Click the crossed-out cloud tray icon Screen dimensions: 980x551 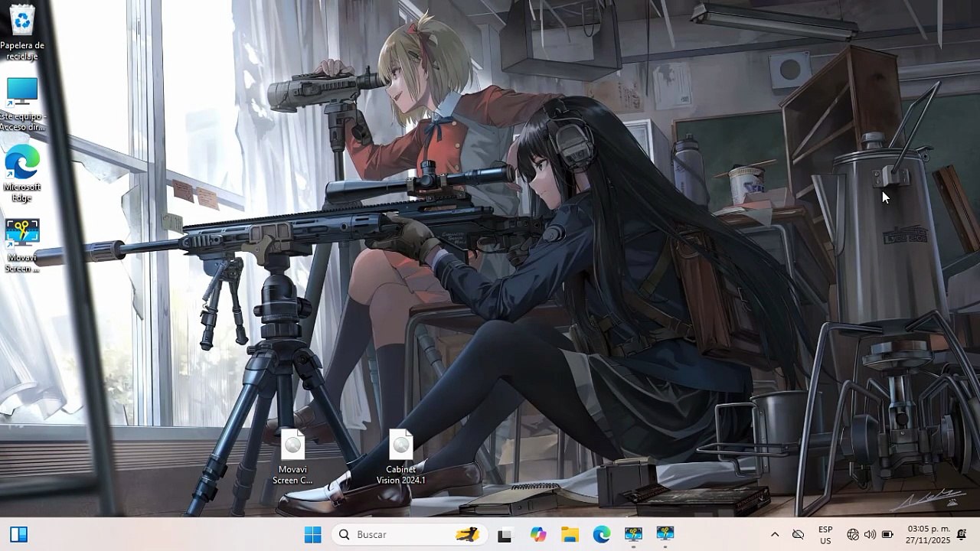[x=798, y=534]
